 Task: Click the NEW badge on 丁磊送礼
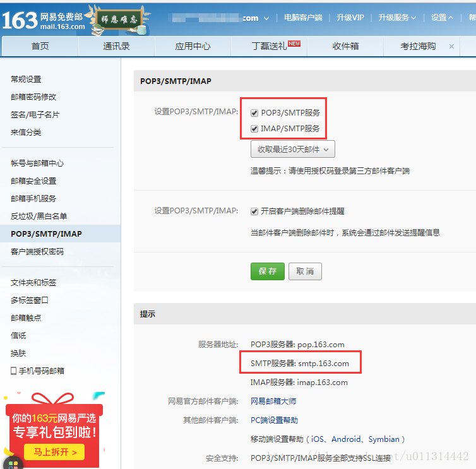click(x=294, y=44)
